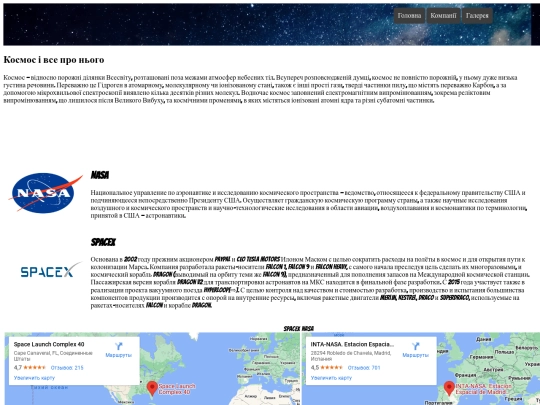Viewport: 540px width, 405px height.
Task: Click the NASA company heading
Action: coord(100,175)
